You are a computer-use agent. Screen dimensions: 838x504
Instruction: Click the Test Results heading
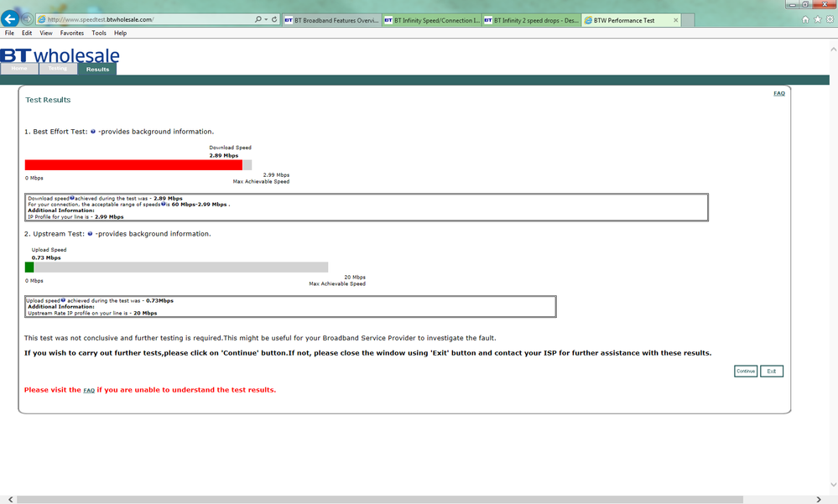pyautogui.click(x=48, y=100)
